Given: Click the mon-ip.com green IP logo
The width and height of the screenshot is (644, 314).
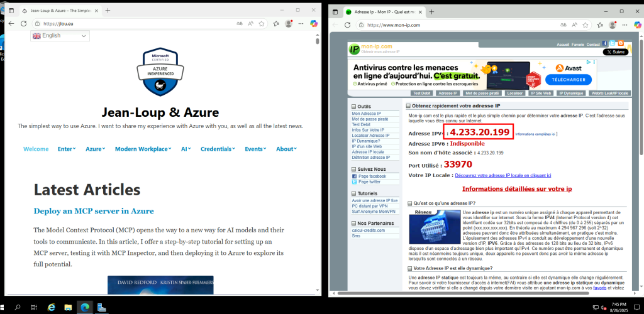Looking at the screenshot, I should [354, 49].
